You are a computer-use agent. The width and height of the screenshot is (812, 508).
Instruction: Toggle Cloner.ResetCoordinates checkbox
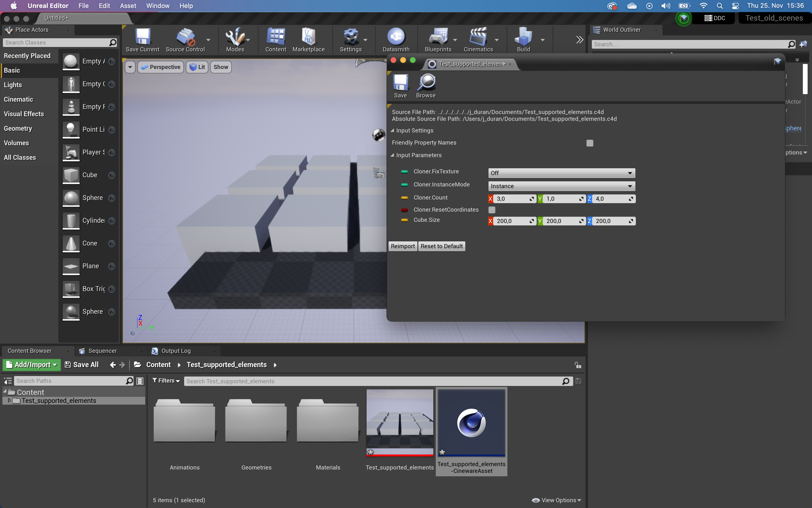pos(491,210)
